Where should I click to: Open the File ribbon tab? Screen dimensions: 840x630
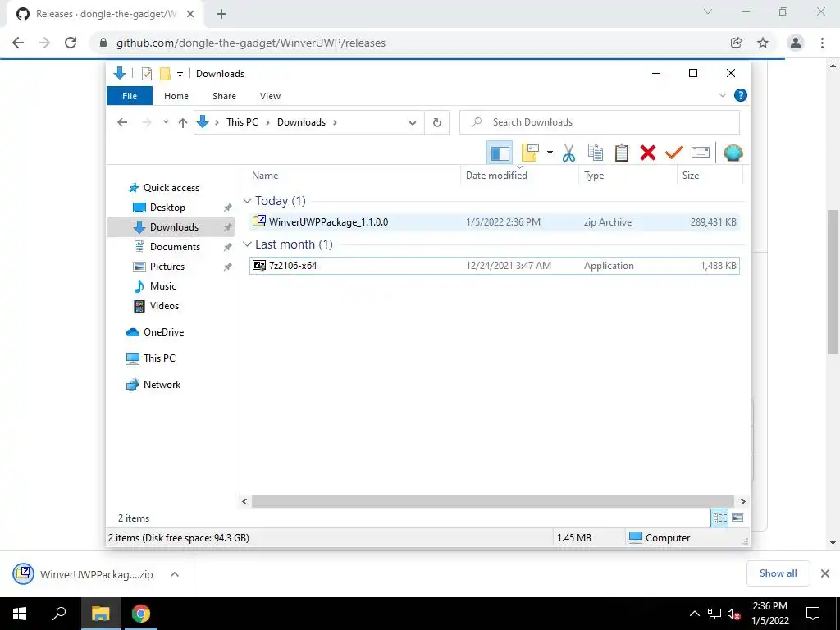[x=130, y=96]
